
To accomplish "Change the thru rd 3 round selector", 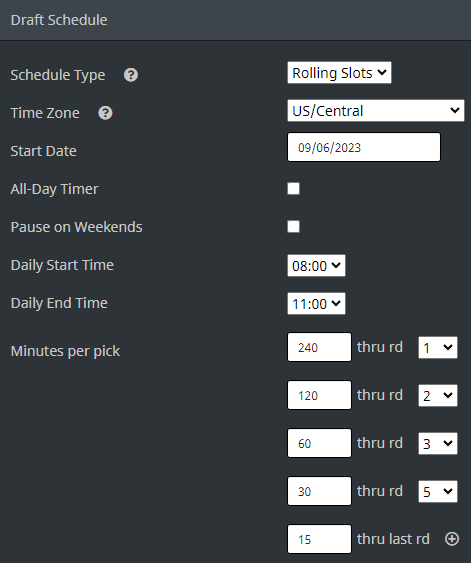I will pos(438,443).
